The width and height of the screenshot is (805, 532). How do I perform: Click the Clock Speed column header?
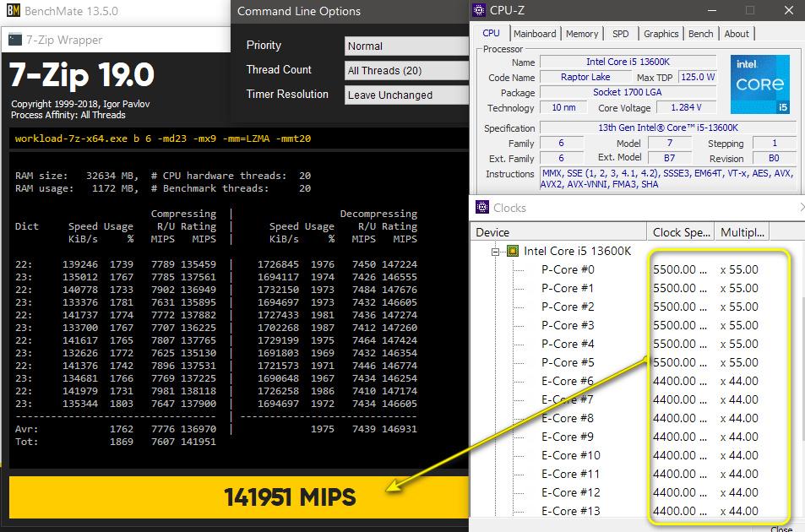[x=680, y=232]
